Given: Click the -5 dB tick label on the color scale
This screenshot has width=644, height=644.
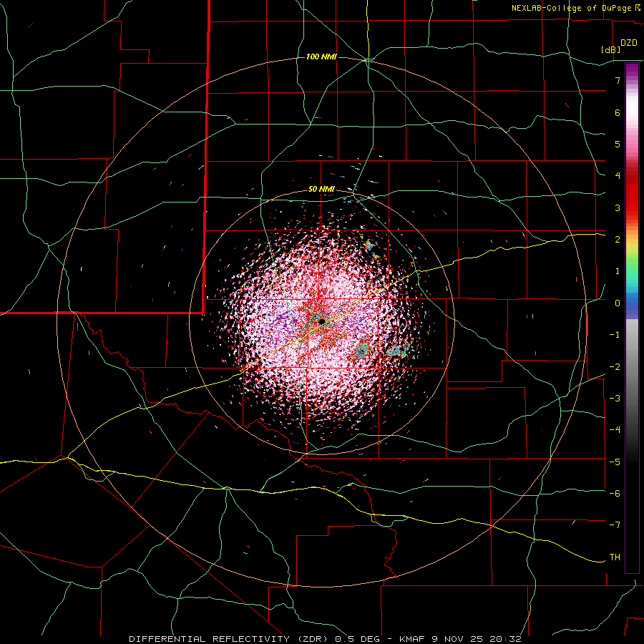Looking at the screenshot, I should click(x=615, y=462).
